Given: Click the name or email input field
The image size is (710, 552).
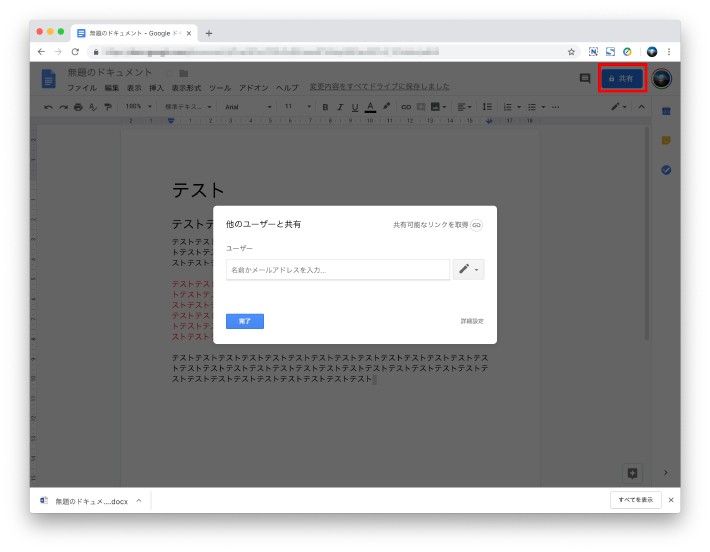Looking at the screenshot, I should 338,270.
